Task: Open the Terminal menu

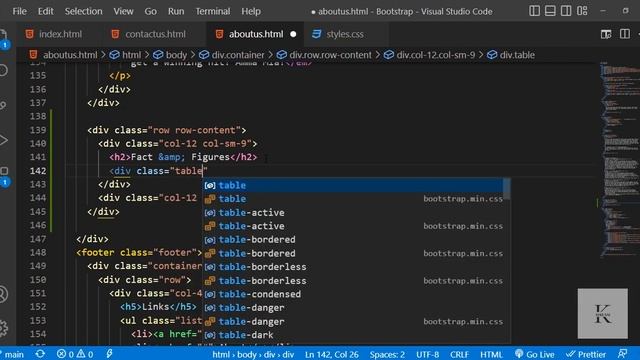Action: coord(213,11)
